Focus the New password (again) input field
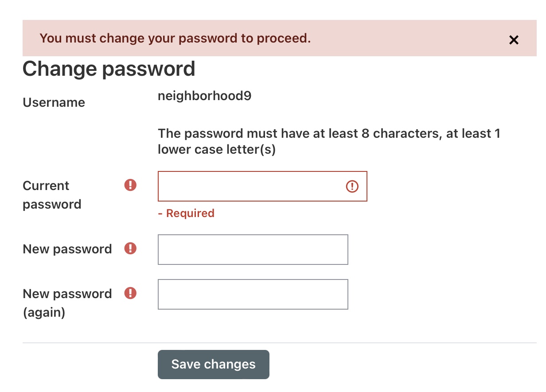Screen dimensions: 546x392 point(253,294)
